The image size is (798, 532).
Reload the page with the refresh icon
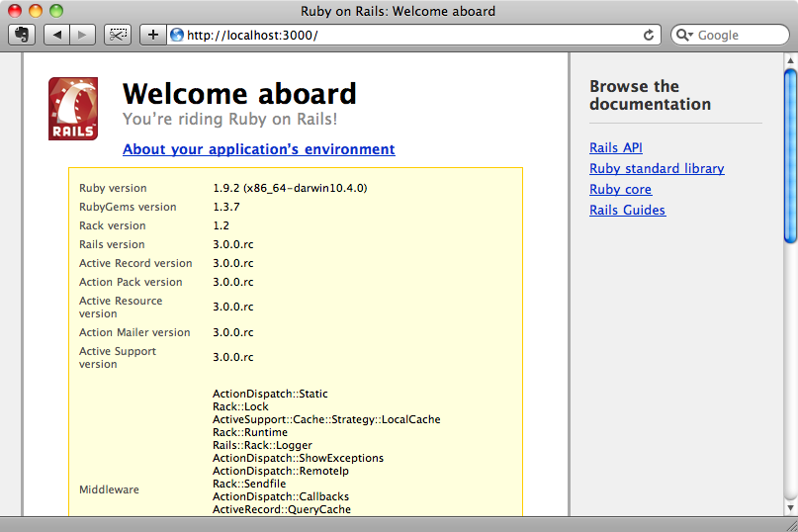pyautogui.click(x=649, y=36)
